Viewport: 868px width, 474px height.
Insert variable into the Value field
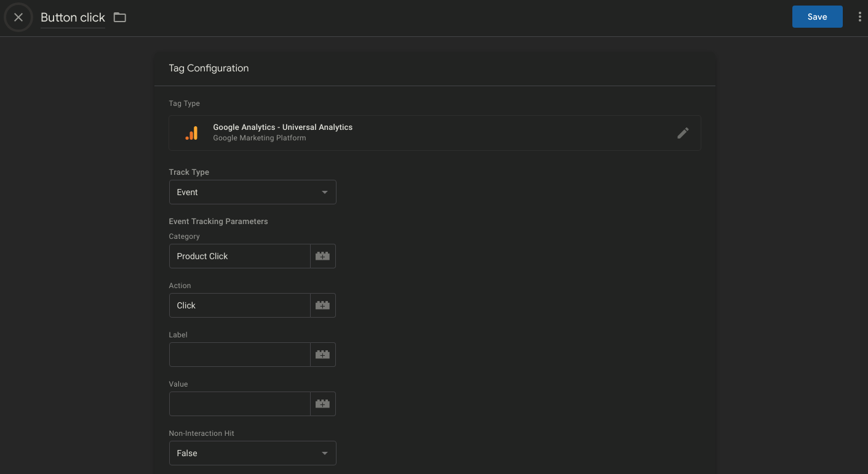[x=323, y=404]
